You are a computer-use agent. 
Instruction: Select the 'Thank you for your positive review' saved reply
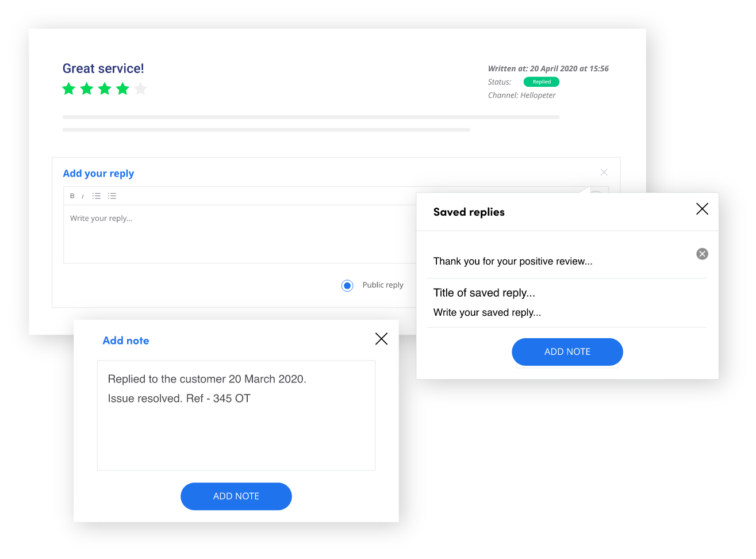[x=513, y=261]
